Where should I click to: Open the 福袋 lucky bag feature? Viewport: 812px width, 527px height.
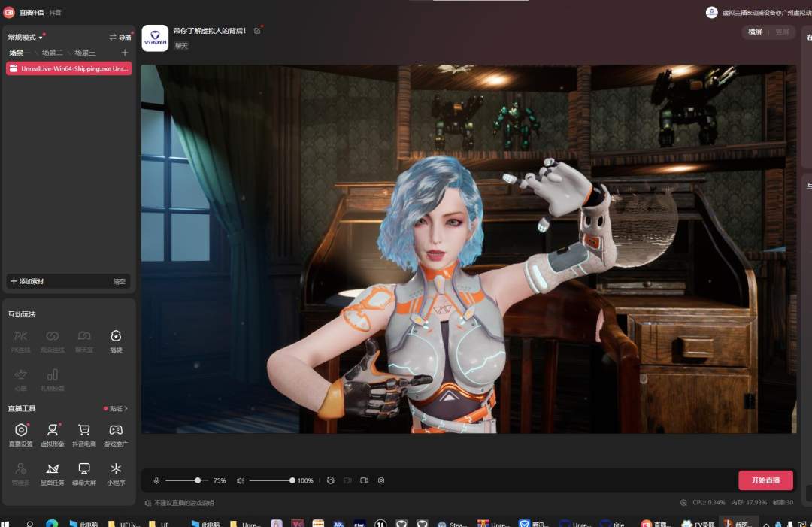click(116, 341)
